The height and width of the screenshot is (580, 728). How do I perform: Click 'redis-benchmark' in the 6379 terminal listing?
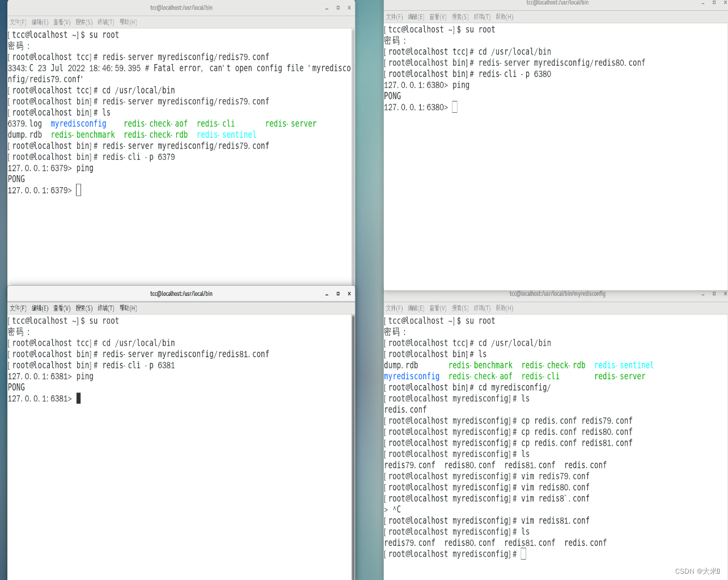point(83,135)
